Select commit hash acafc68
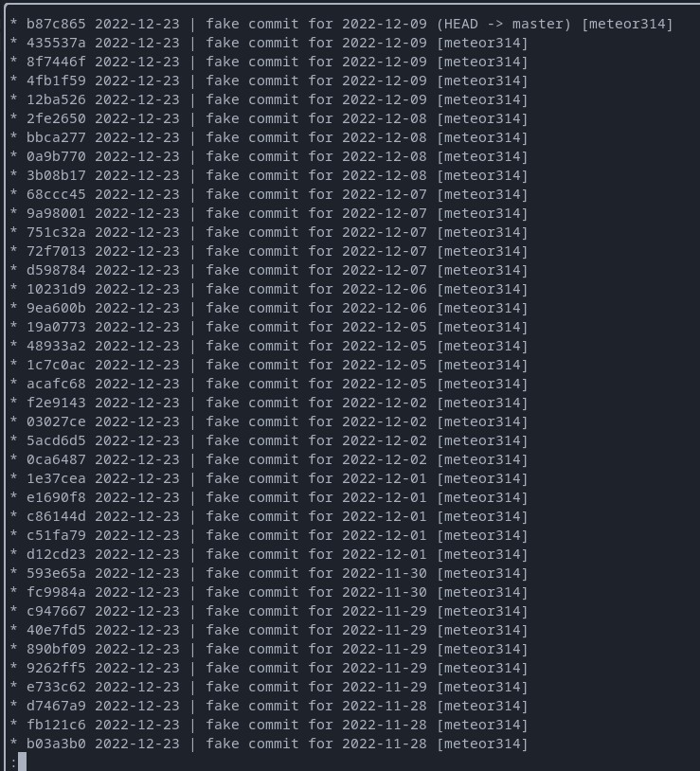The height and width of the screenshot is (771, 700). click(56, 384)
